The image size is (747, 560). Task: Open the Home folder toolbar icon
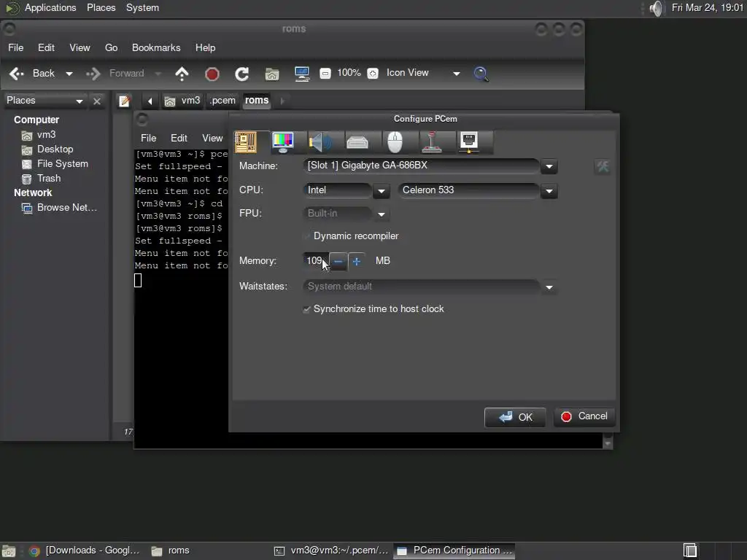(x=272, y=74)
